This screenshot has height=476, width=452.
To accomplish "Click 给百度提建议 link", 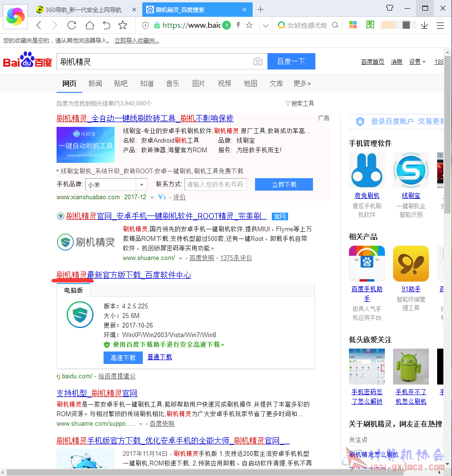I will click(x=117, y=376).
